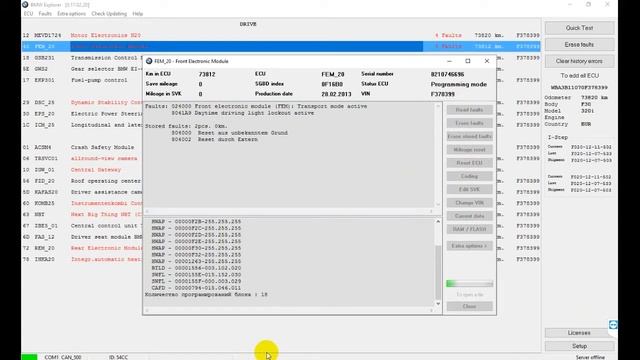Select the MEVD1724 Motor Electronics row
Viewport: 640px width, 360px height.
[x=281, y=36]
